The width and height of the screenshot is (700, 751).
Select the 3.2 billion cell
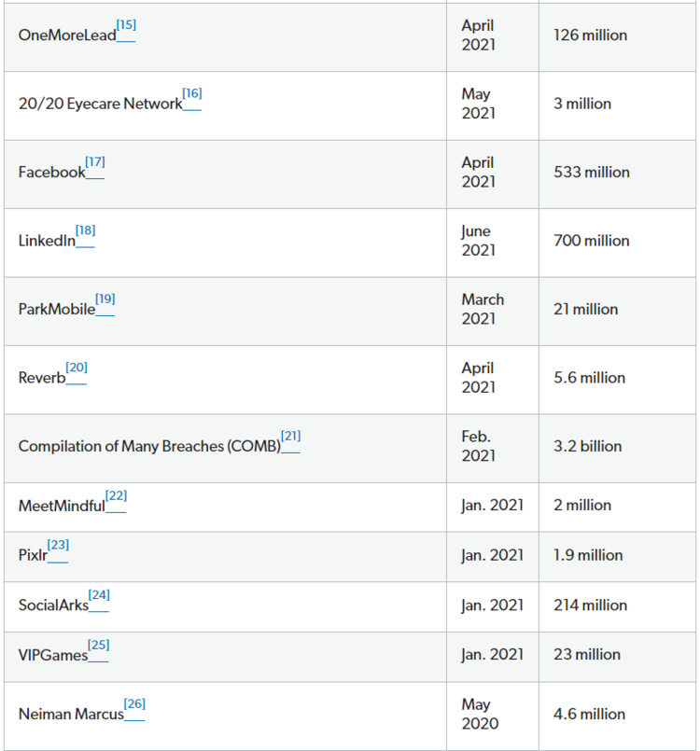coord(617,449)
